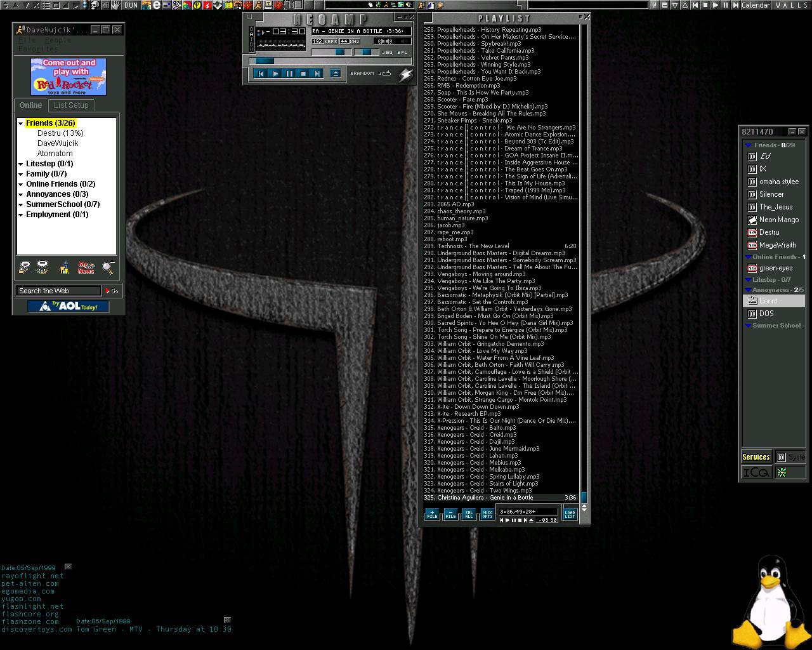This screenshot has width=812, height=650.
Task: Click the -FILE button in the playlist
Action: point(450,514)
